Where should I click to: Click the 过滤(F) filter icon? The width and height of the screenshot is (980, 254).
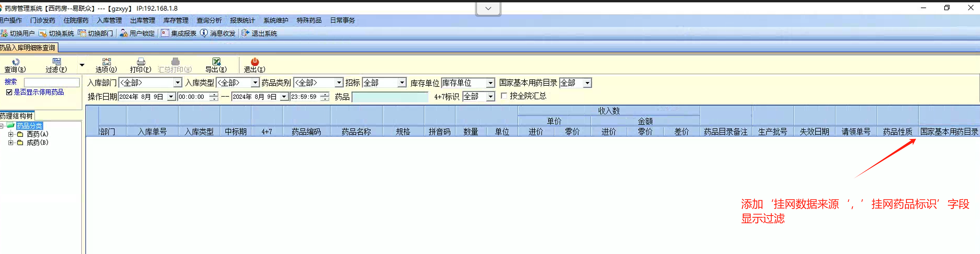click(x=57, y=62)
